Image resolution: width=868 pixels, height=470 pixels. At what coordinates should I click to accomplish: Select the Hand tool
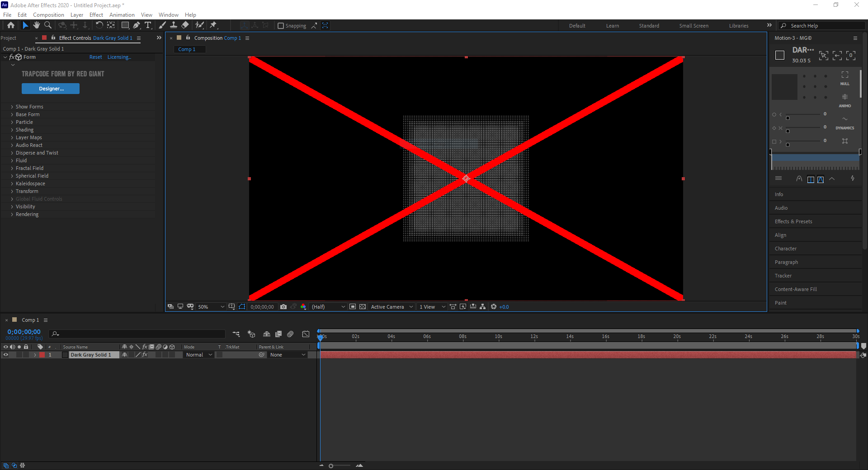pos(37,25)
